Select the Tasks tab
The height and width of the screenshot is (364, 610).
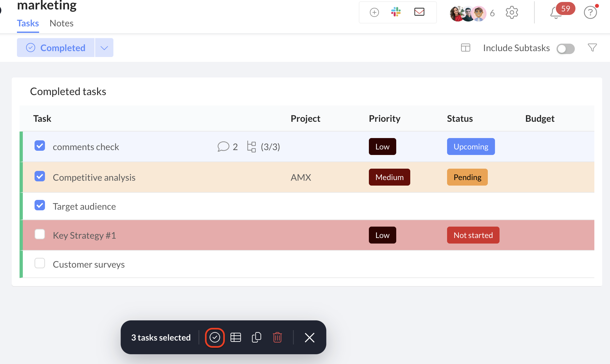point(28,23)
